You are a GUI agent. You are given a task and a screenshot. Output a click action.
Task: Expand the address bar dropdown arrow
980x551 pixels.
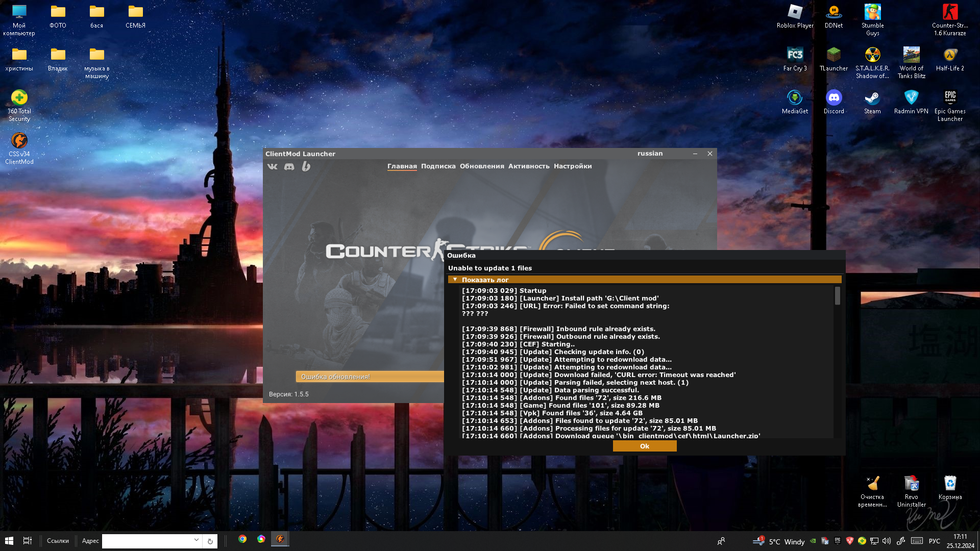click(197, 541)
